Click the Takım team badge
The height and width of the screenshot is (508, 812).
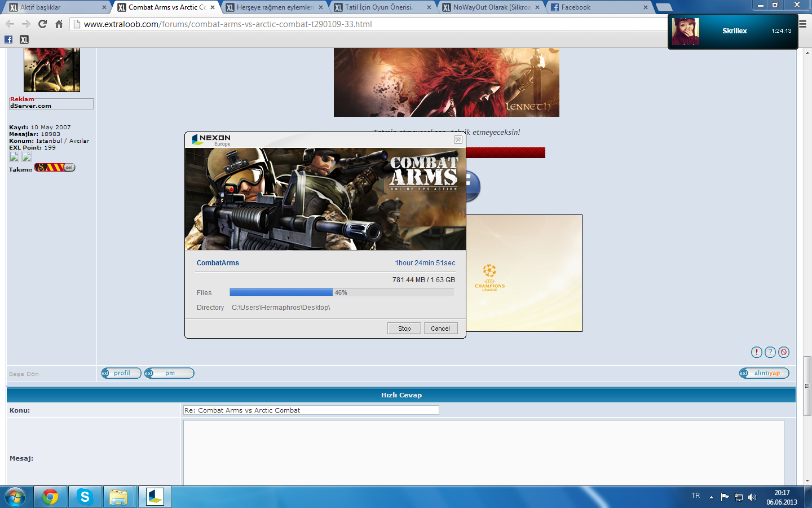[x=55, y=168]
